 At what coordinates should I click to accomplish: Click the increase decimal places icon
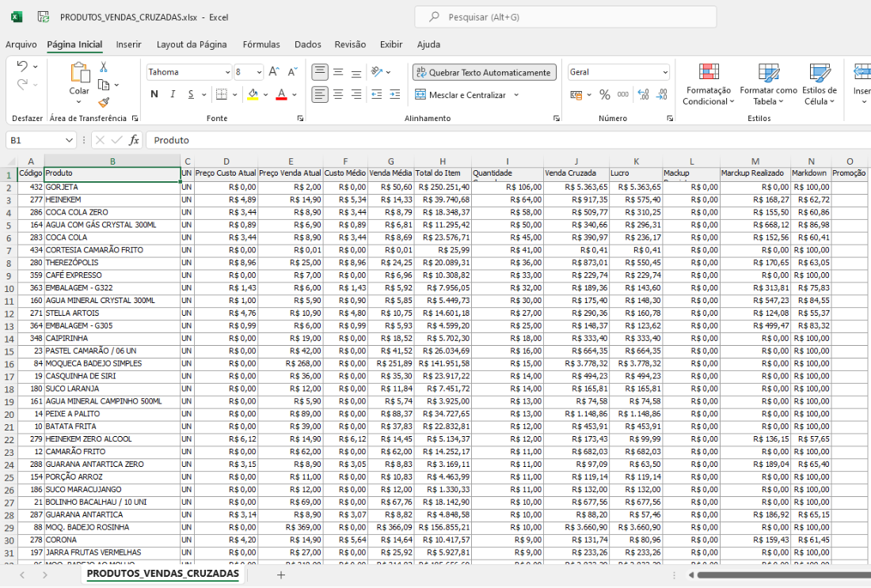642,95
